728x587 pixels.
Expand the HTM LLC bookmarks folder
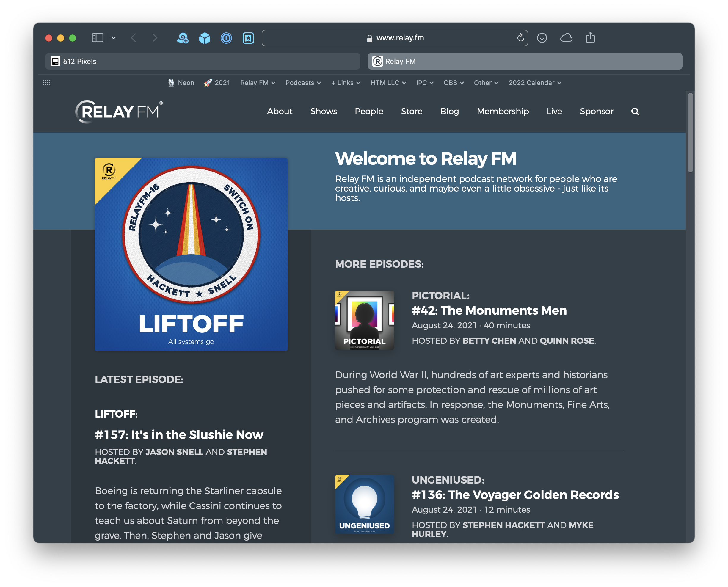coord(388,83)
